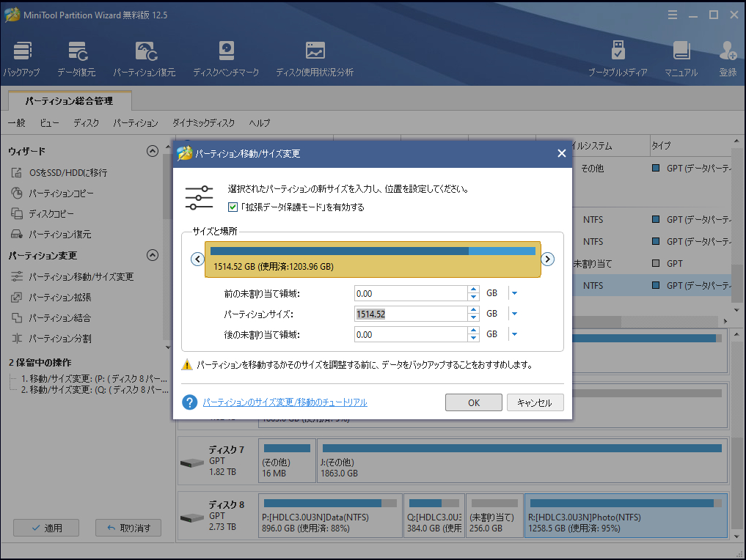Click the パーティションサイズ 1514.52 field

click(411, 314)
